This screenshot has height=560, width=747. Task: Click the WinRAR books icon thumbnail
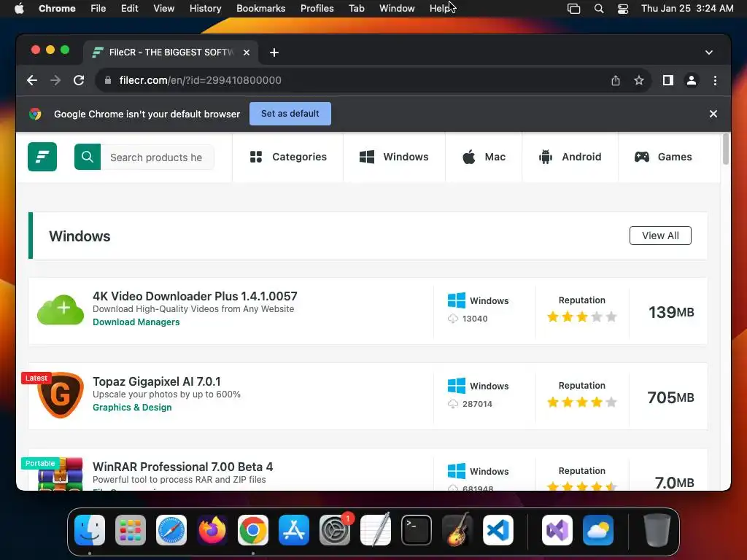click(61, 474)
